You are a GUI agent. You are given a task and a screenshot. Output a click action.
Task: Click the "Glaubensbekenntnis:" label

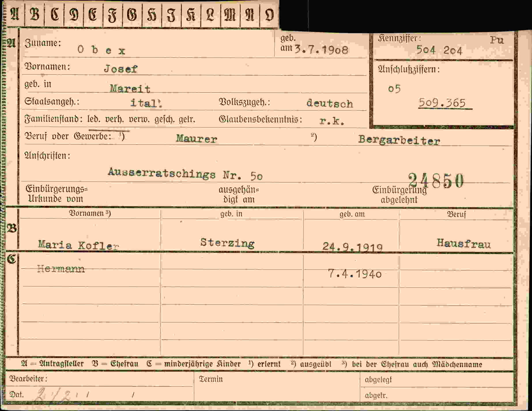coord(260,120)
